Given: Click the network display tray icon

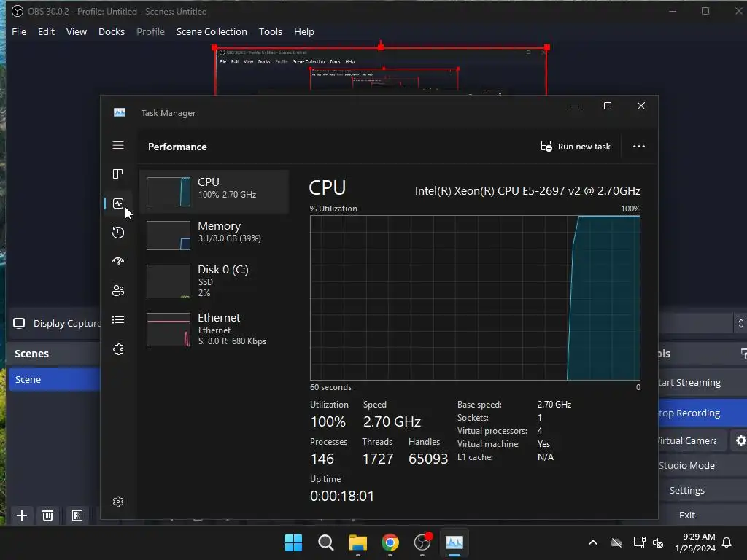Looking at the screenshot, I should pos(639,542).
